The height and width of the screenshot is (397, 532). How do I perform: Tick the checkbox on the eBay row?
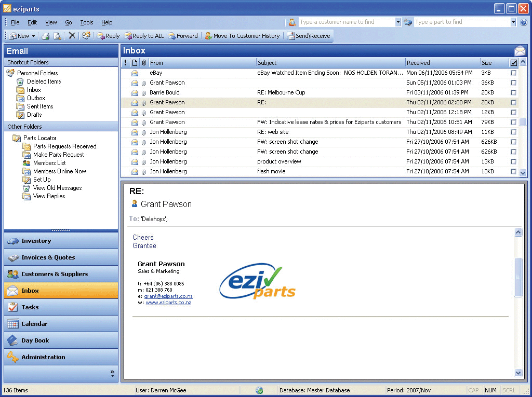[513, 73]
